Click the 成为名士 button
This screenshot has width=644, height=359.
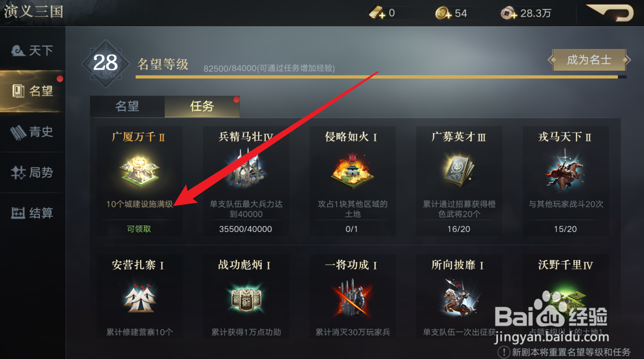[589, 60]
